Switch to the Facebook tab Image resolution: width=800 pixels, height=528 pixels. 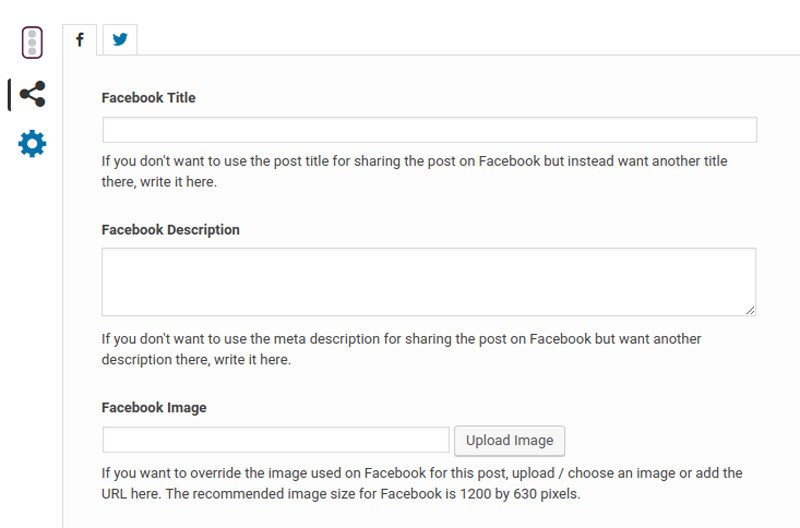[x=80, y=39]
